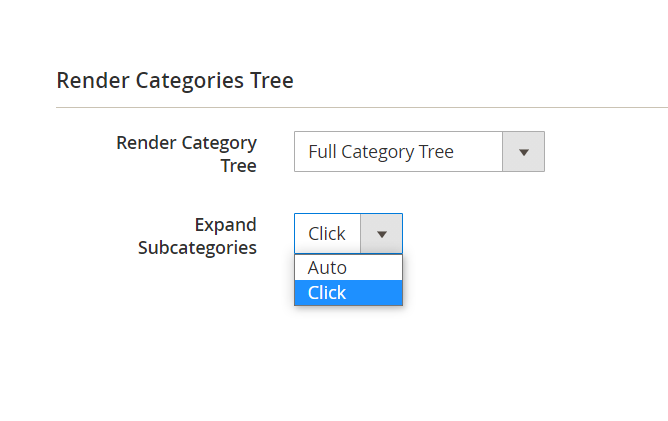Focus the Full Category Tree select box

[419, 152]
